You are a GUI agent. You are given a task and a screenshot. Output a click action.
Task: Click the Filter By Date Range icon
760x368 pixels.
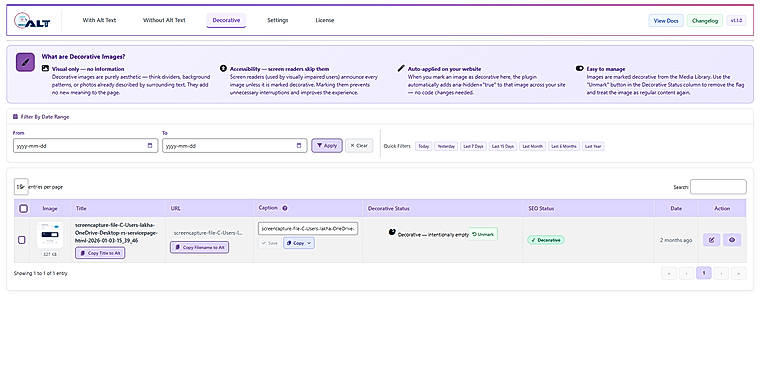16,117
